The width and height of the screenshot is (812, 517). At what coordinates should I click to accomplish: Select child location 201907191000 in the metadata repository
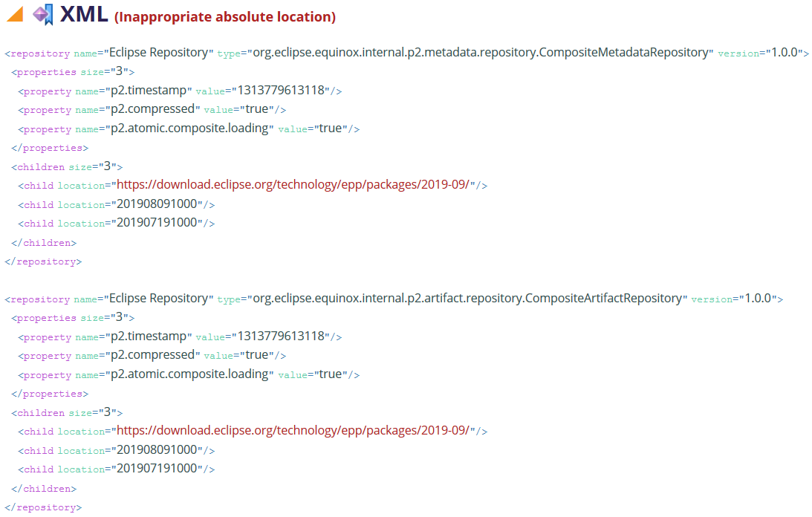coord(157,223)
